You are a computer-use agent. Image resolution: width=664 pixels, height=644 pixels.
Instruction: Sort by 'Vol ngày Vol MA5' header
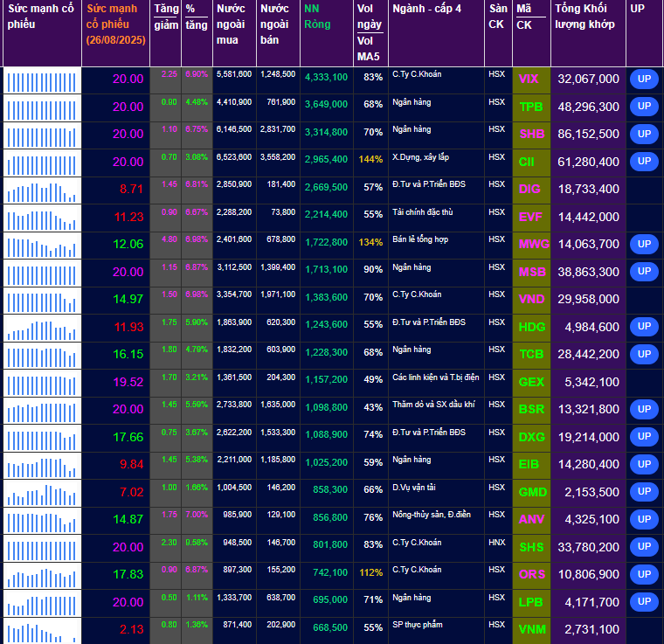click(370, 32)
